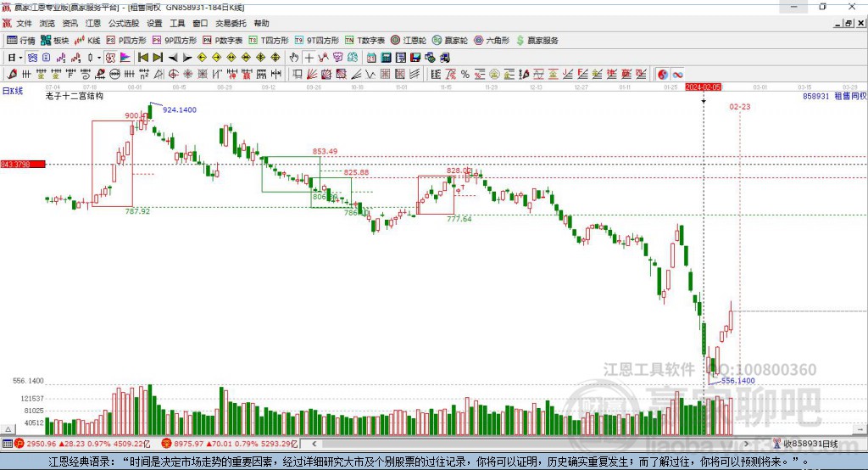Open the calendar date icon
Viewport: 868px width, 470px height.
pyautogui.click(x=371, y=58)
